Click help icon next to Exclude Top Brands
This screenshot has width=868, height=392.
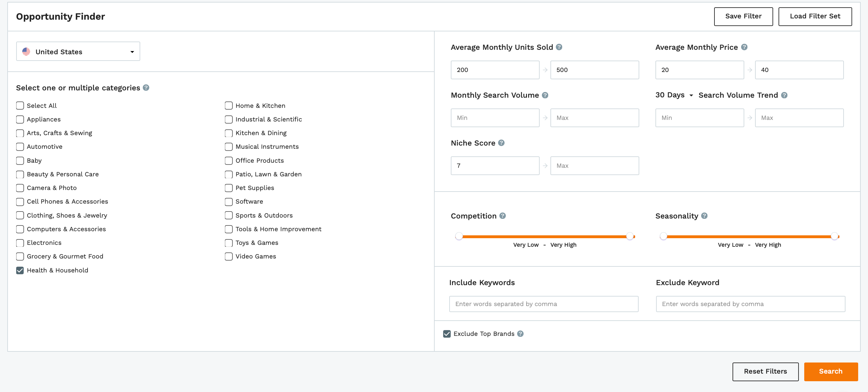[x=520, y=334]
